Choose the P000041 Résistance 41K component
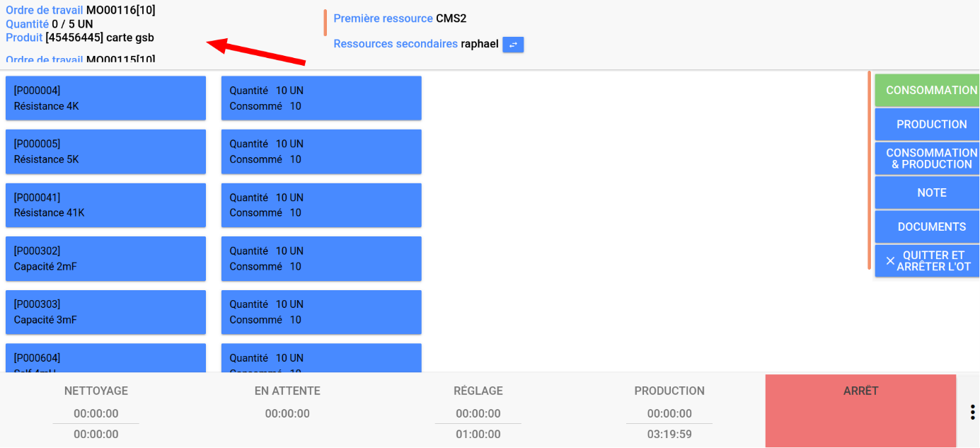This screenshot has height=448, width=980. [105, 205]
